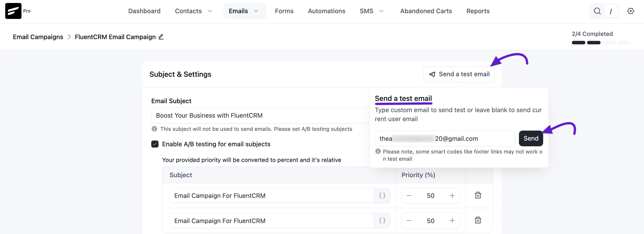The width and height of the screenshot is (644, 234).
Task: Click the dark Send button
Action: click(x=531, y=138)
